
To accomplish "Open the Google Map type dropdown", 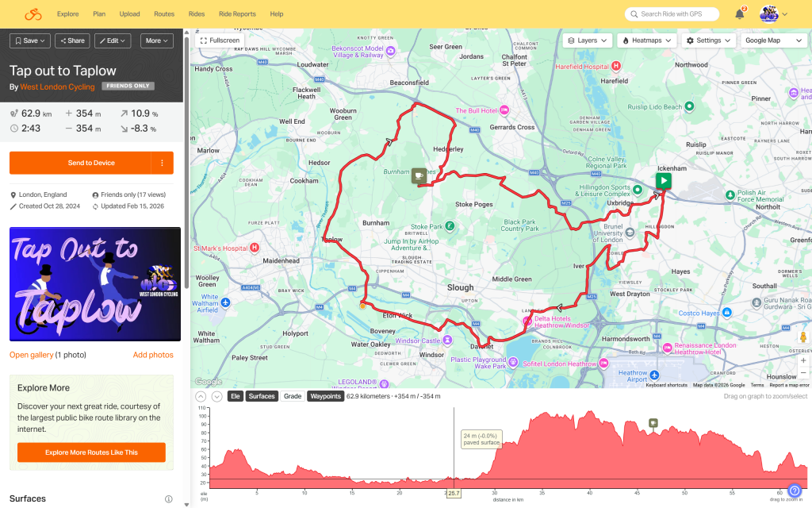I will [x=768, y=40].
